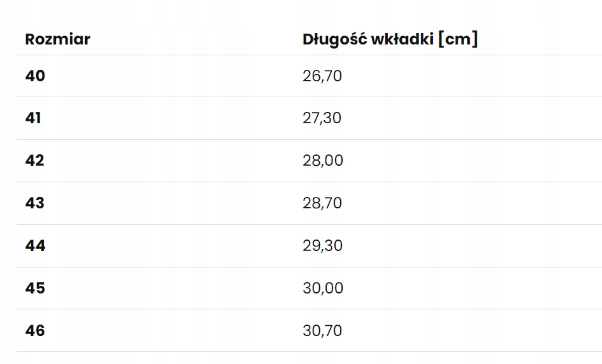Click the word 'wkładki' in the header
Image resolution: width=602 pixels, height=364 pixels.
click(397, 39)
